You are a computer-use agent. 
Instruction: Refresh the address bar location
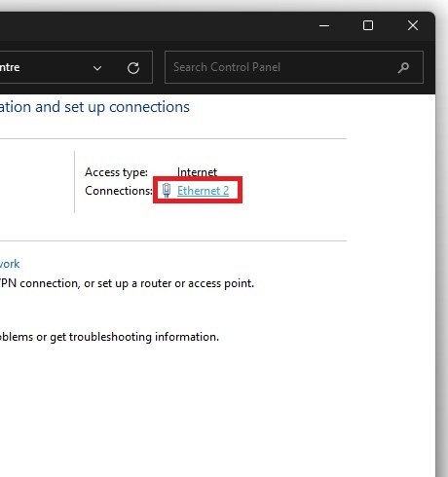click(133, 68)
